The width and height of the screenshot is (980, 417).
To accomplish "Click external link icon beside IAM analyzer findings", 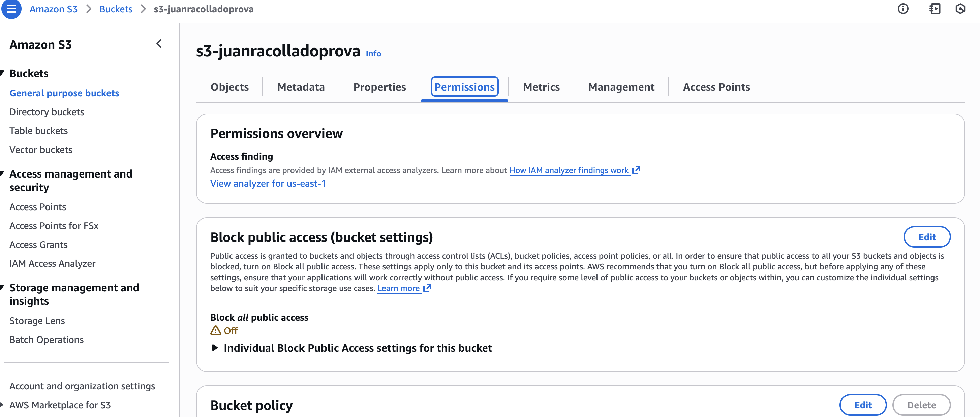I will point(636,170).
